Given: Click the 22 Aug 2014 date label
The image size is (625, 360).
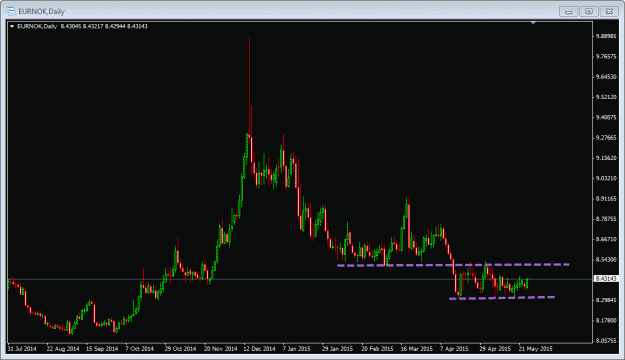Looking at the screenshot, I should tap(63, 349).
